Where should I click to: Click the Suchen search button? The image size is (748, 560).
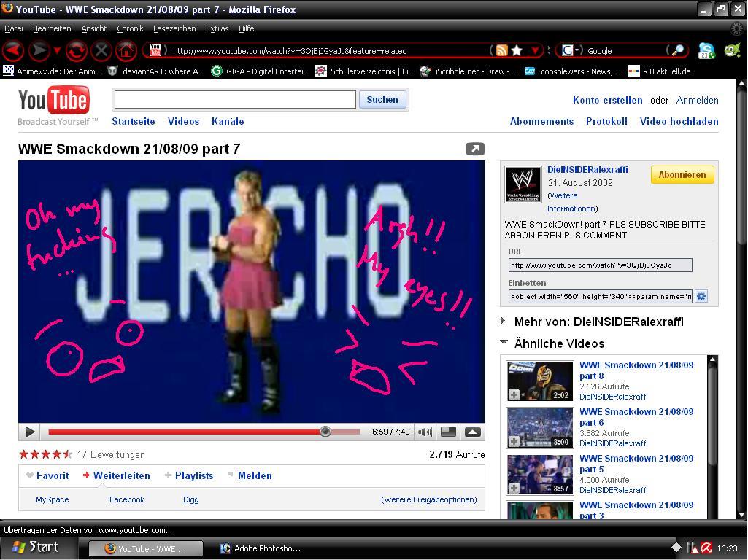click(x=382, y=100)
